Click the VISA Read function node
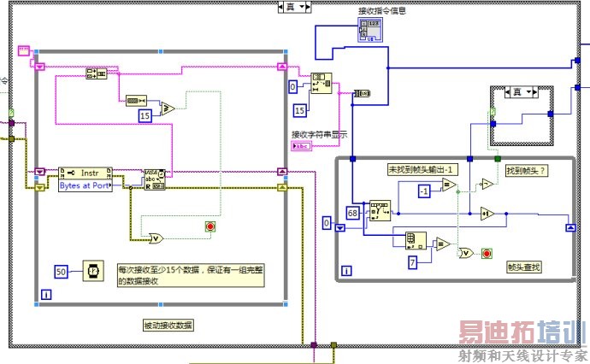Viewport: 590px width, 364px height. (155, 180)
